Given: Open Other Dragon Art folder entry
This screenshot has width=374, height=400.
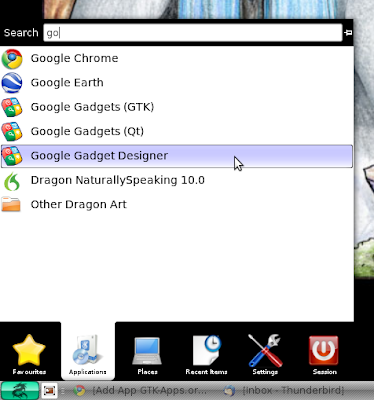Looking at the screenshot, I should tap(177, 205).
